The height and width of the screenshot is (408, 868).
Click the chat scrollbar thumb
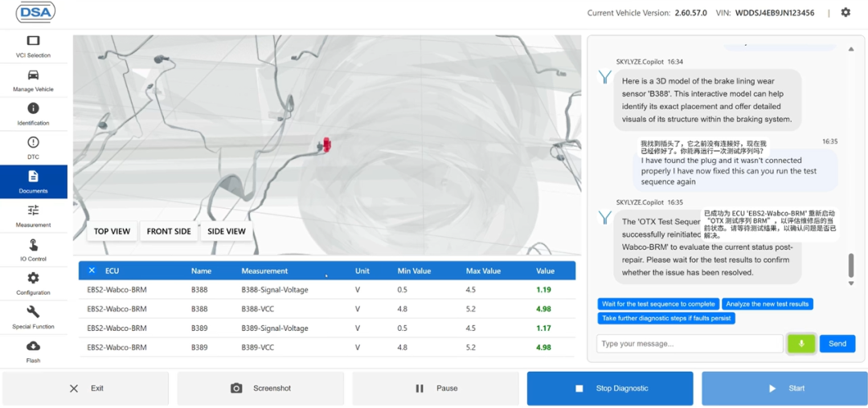[851, 265]
